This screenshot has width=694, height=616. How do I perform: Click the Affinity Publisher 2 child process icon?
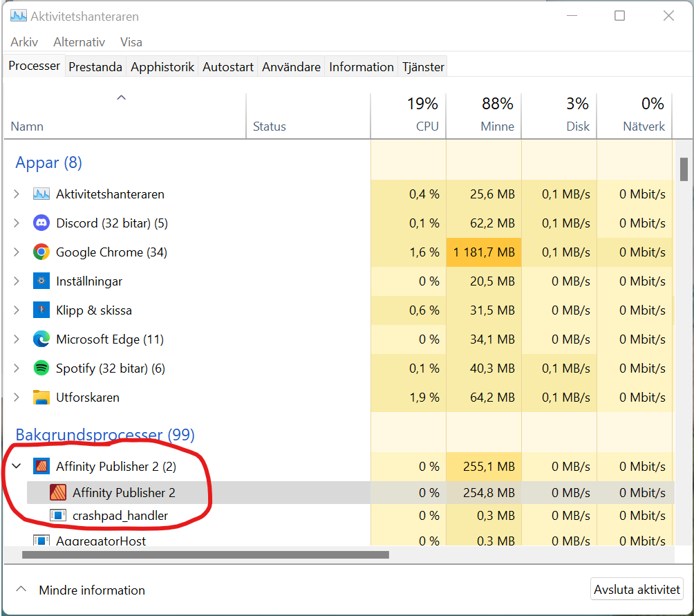click(58, 492)
